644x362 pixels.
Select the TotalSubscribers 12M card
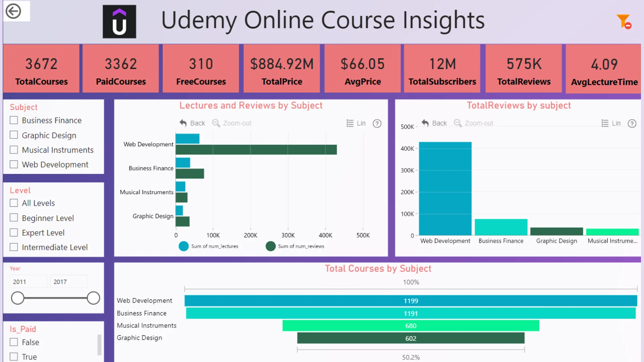442,69
